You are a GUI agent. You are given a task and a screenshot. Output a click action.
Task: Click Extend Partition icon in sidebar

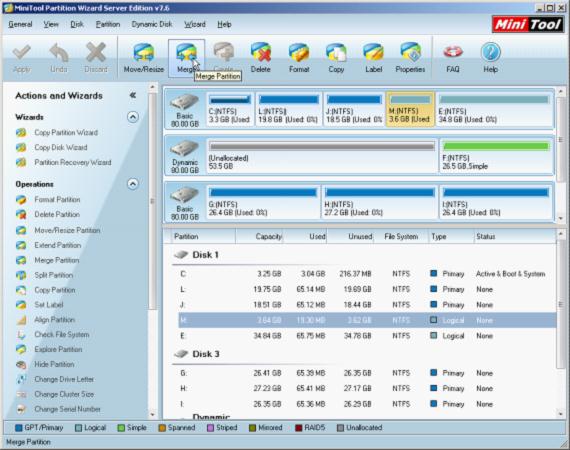[x=21, y=245]
